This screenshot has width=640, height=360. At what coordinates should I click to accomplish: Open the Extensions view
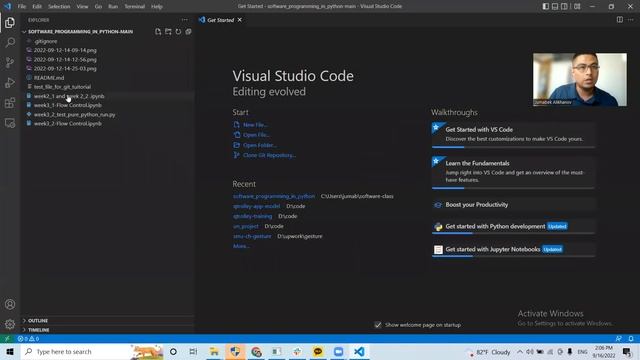click(10, 102)
